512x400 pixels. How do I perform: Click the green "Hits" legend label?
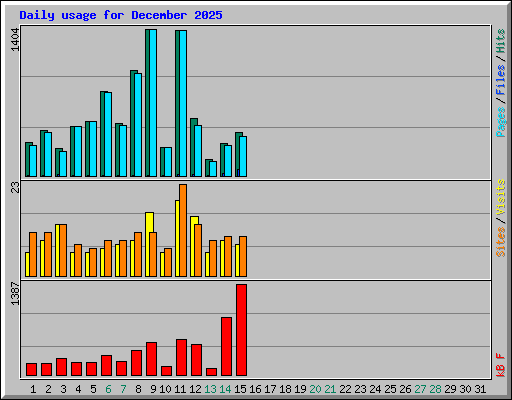[500, 41]
